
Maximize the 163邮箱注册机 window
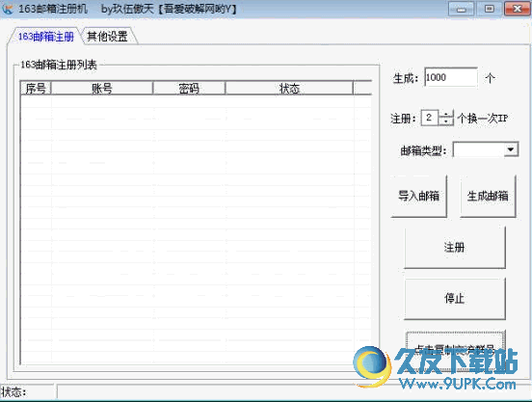(x=489, y=9)
